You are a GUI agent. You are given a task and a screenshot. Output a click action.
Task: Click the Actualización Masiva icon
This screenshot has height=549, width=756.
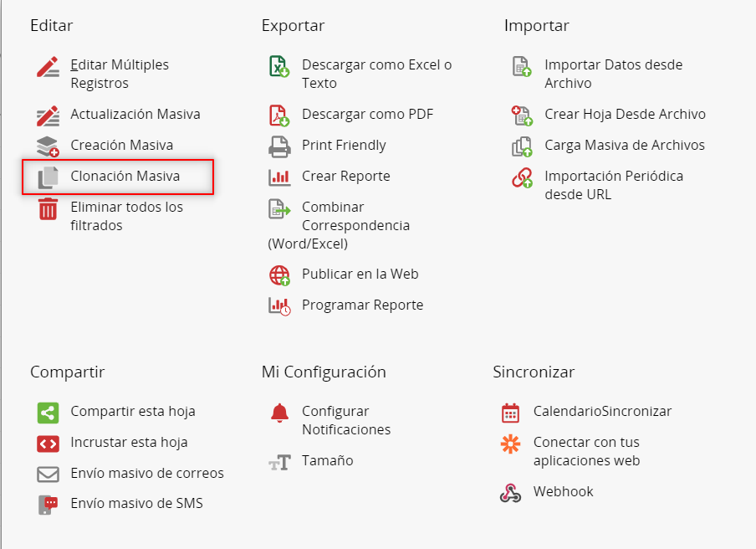pyautogui.click(x=49, y=115)
